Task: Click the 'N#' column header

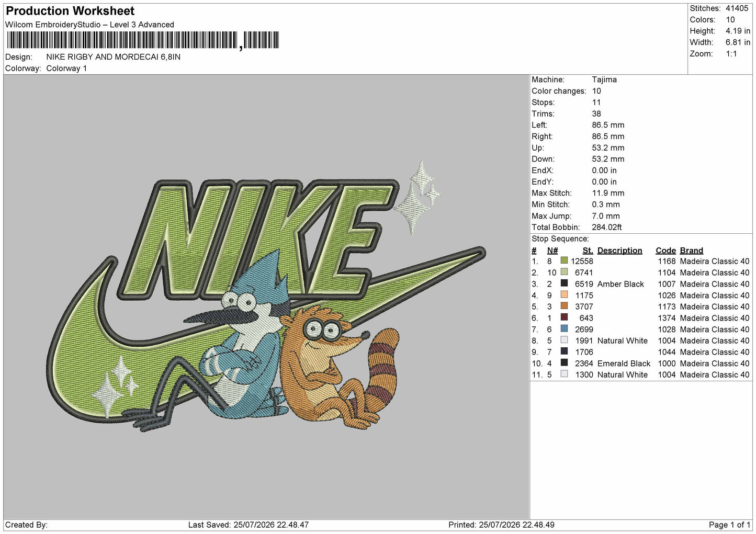Action: tap(552, 251)
